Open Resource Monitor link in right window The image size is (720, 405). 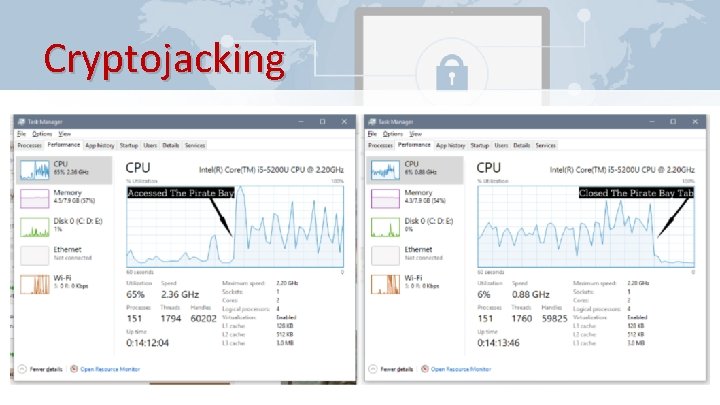click(461, 369)
